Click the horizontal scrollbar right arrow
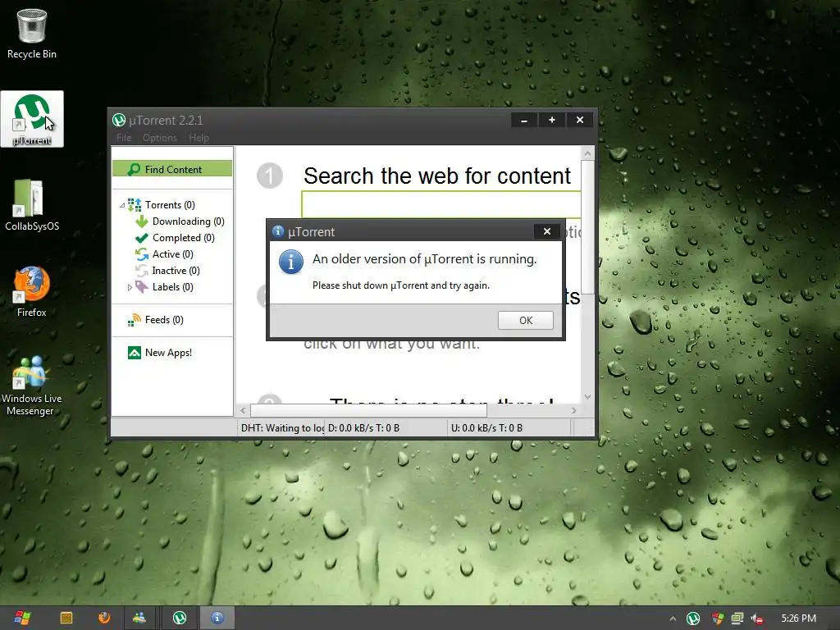Screen dimensions: 840x630 pyautogui.click(x=573, y=410)
